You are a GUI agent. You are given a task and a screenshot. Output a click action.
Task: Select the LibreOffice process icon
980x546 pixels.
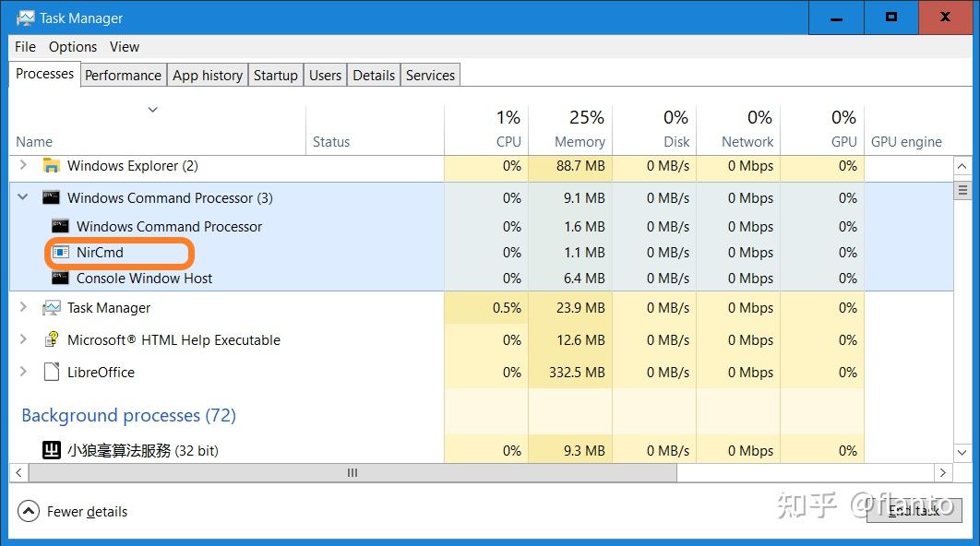51,372
